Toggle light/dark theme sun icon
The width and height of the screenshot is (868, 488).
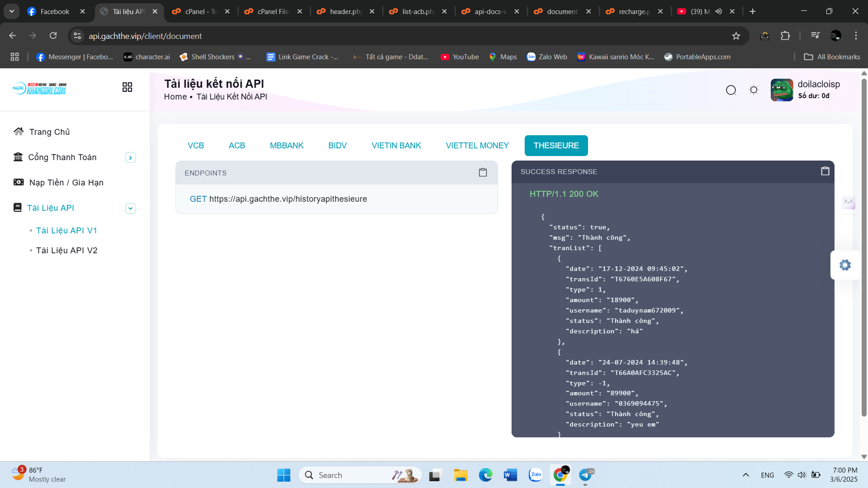tap(754, 90)
